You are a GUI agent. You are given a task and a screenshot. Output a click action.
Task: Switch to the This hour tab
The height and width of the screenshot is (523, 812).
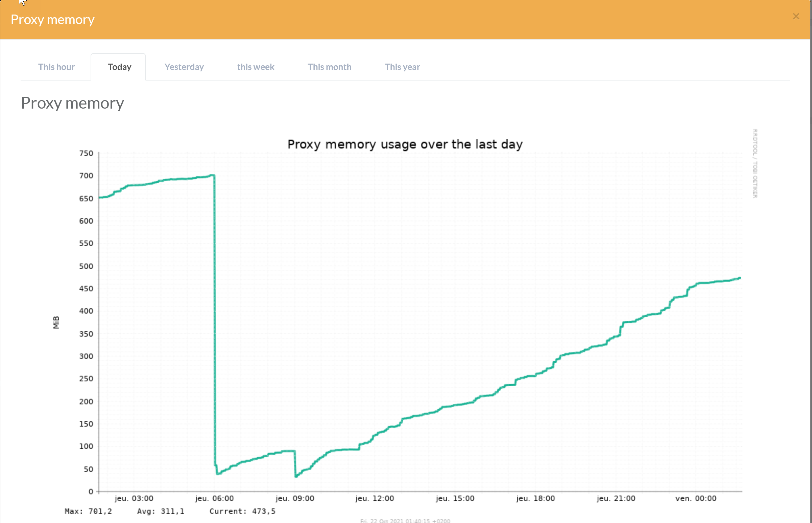point(56,67)
